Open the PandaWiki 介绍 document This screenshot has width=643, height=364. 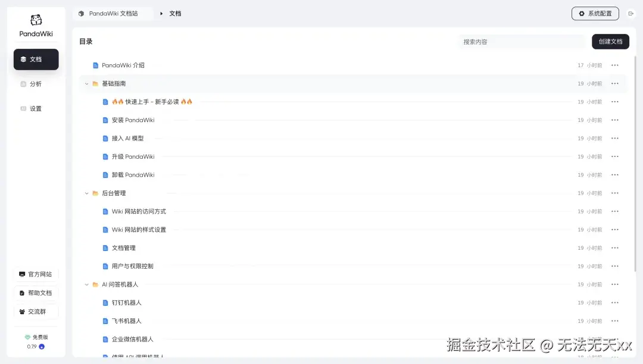[x=123, y=65]
